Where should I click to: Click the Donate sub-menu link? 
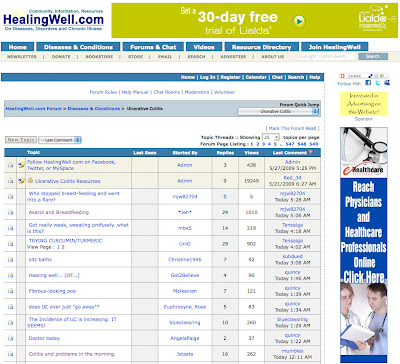pyautogui.click(x=61, y=57)
